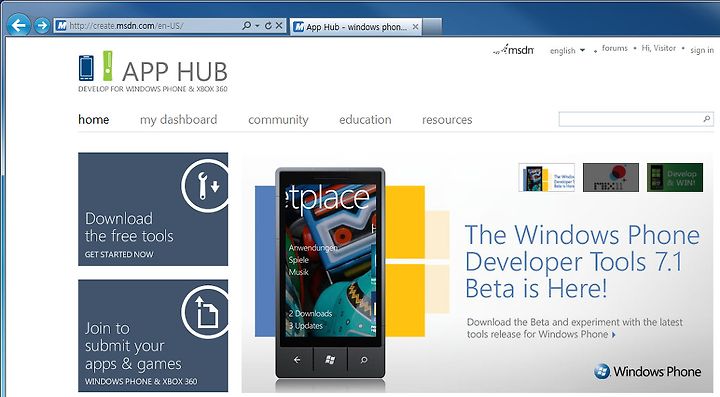Click the Hi, Visitor greeting link

(658, 48)
